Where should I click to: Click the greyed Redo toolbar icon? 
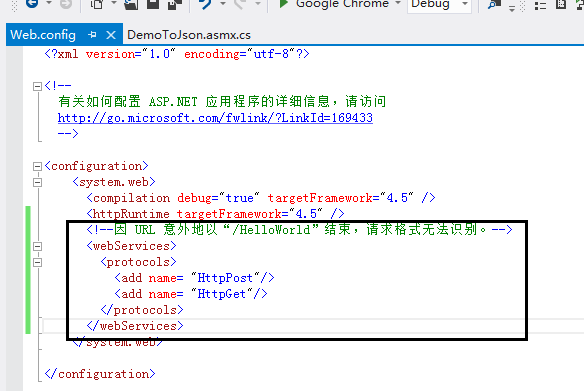[x=240, y=4]
